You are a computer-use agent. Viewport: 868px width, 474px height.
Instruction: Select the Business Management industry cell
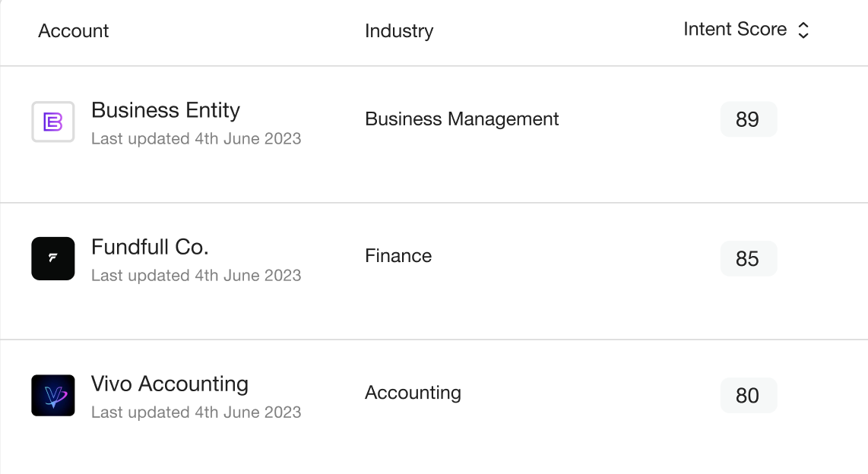tap(461, 119)
